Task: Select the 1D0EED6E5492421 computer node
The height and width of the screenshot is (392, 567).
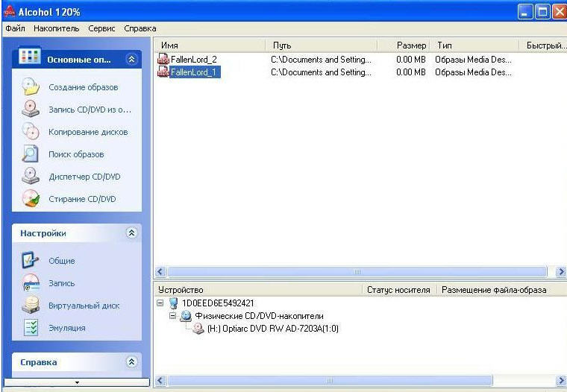Action: pos(218,303)
